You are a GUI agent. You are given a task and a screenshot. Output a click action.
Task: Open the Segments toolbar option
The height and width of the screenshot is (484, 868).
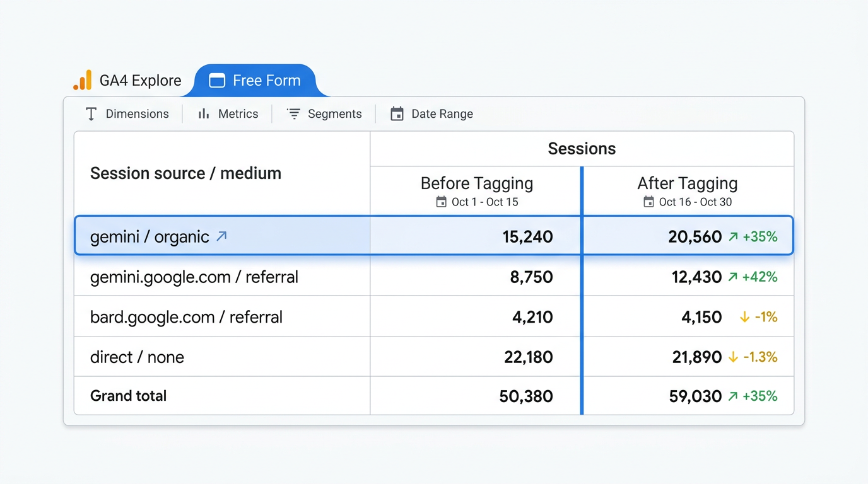(x=324, y=114)
